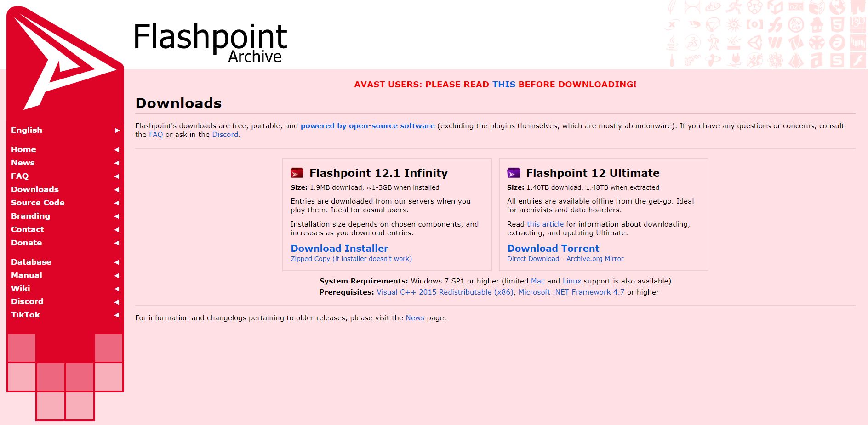Click the Download Installer link
The height and width of the screenshot is (425, 868).
[339, 249]
